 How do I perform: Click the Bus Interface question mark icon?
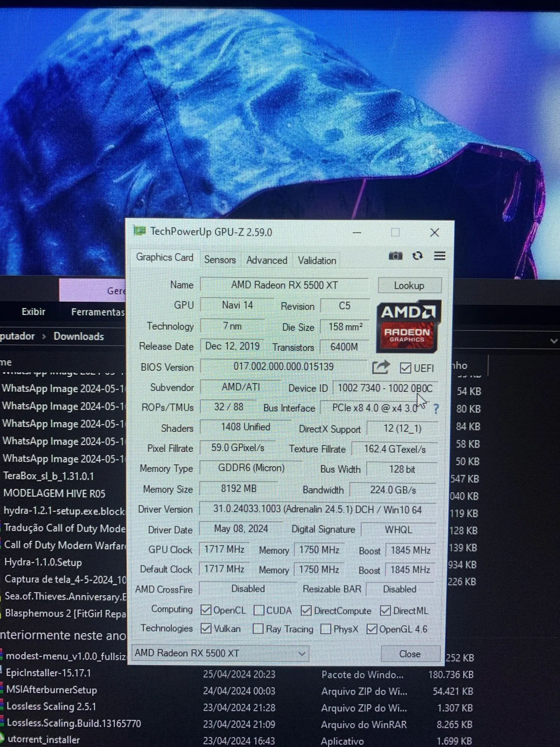(436, 409)
